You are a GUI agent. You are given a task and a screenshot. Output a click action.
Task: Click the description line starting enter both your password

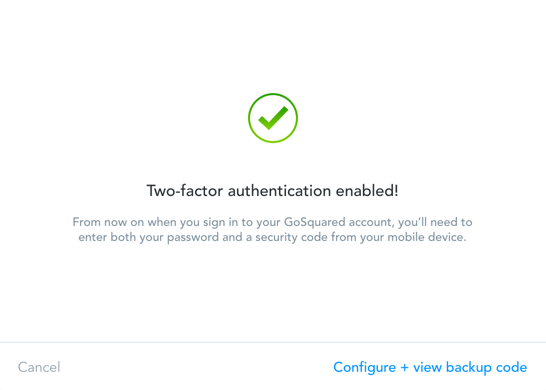point(272,237)
